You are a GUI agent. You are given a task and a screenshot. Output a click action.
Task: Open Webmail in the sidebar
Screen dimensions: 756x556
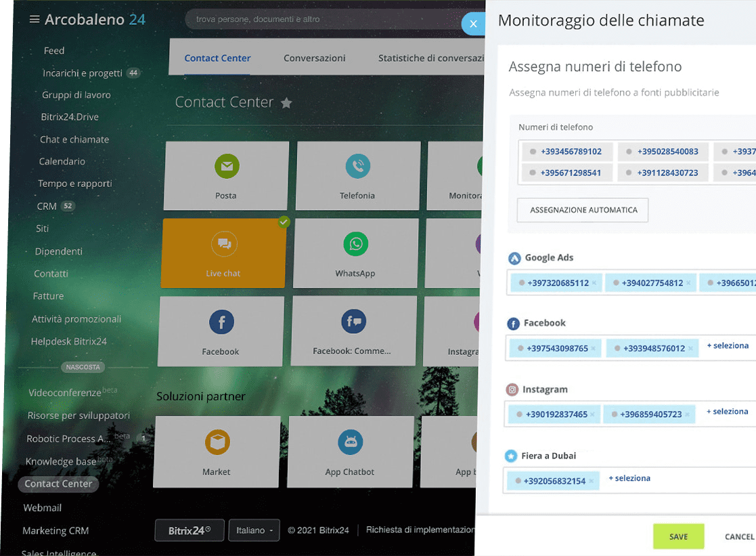pos(43,508)
